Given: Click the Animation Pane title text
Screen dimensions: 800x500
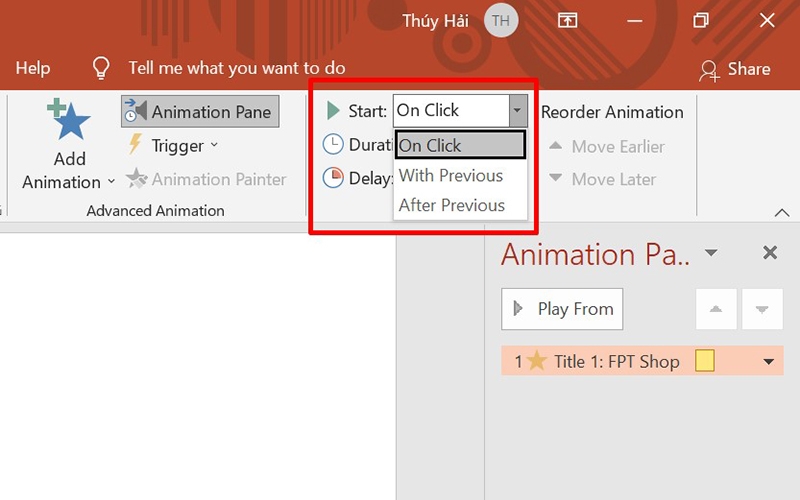Looking at the screenshot, I should pos(595,254).
